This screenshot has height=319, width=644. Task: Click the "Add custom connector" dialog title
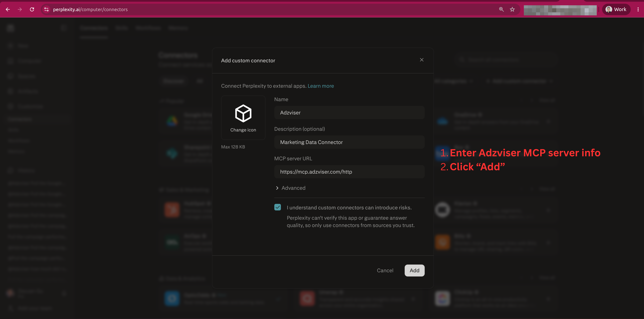pyautogui.click(x=248, y=61)
